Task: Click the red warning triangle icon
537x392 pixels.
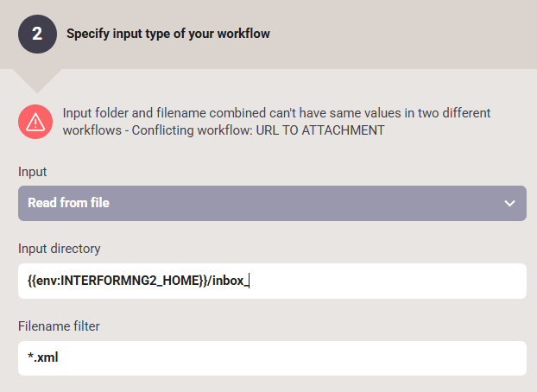Action: [35, 122]
